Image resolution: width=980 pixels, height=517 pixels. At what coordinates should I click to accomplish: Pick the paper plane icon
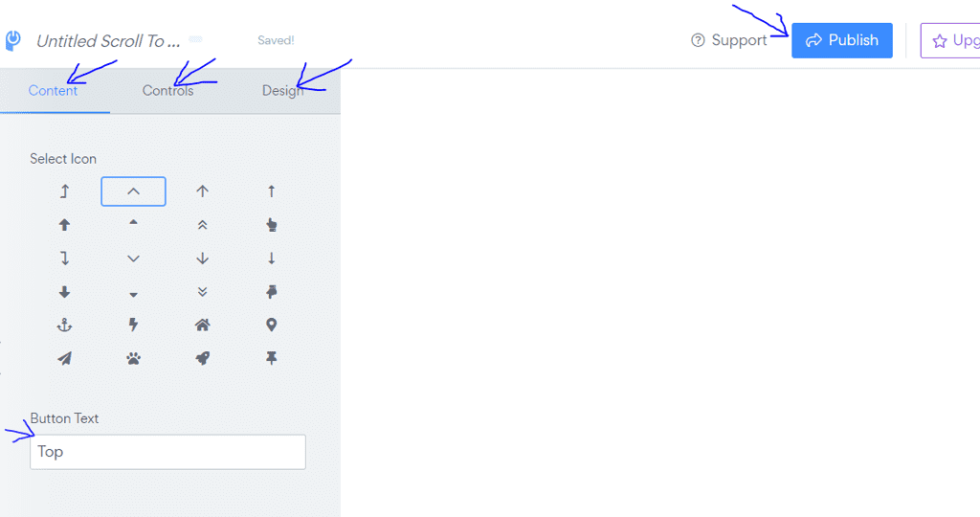[64, 358]
